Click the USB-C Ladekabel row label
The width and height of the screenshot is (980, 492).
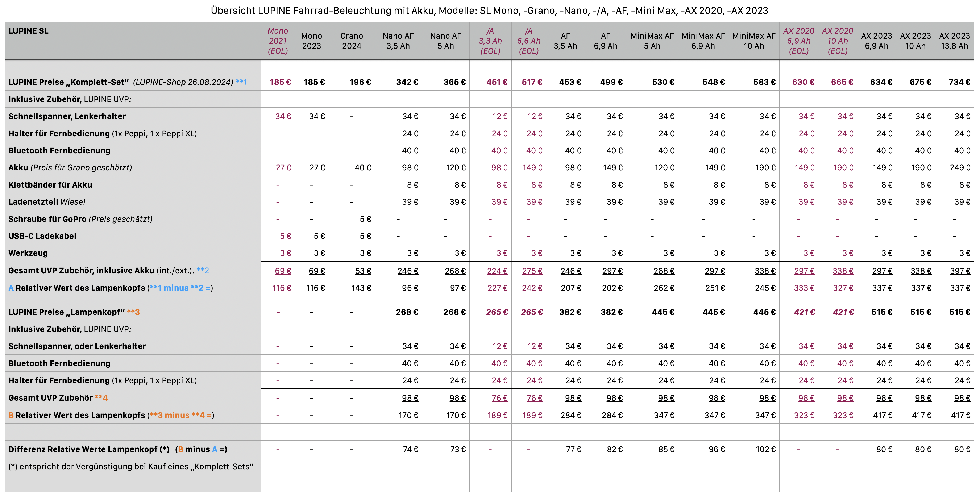(x=42, y=236)
